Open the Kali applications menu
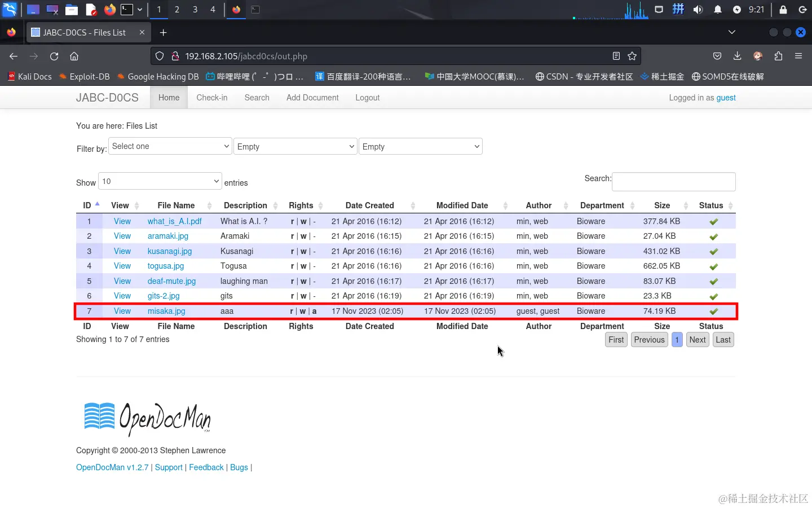The height and width of the screenshot is (508, 812). 10,9
